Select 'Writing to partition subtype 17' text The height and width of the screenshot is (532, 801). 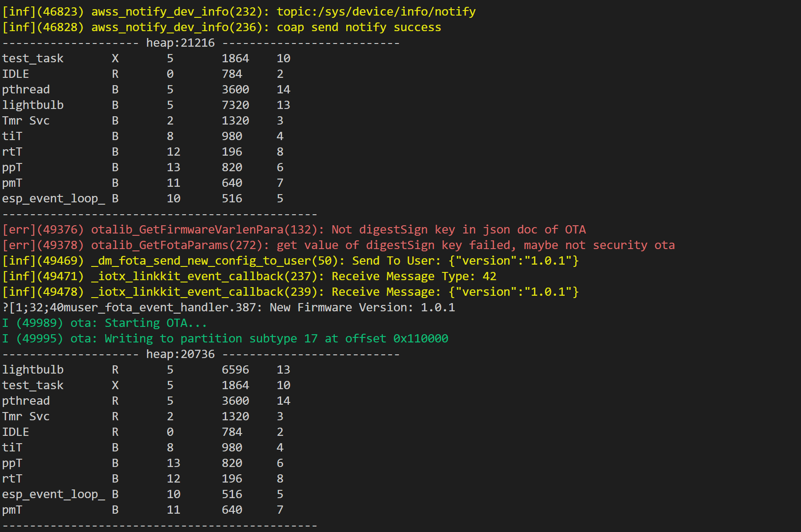pos(211,339)
